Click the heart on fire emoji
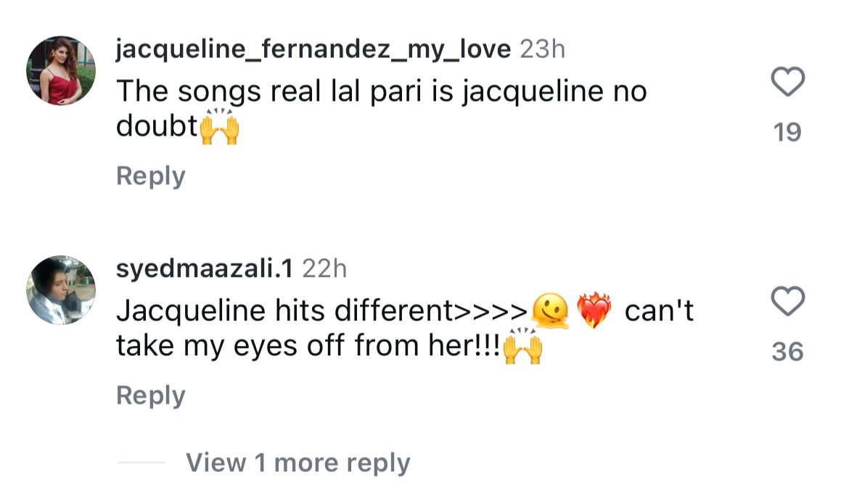This screenshot has height=504, width=849. pyautogui.click(x=594, y=312)
